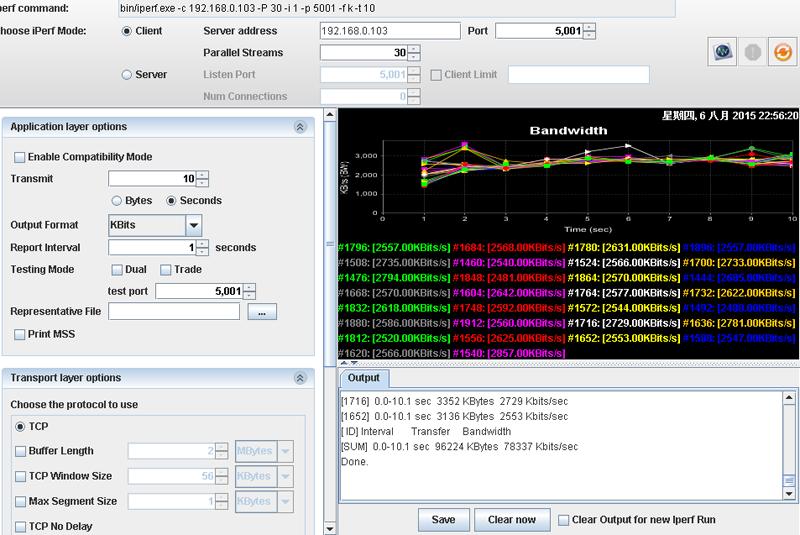The width and height of the screenshot is (800, 535).
Task: Tick the Dual testing mode checkbox
Action: click(117, 269)
